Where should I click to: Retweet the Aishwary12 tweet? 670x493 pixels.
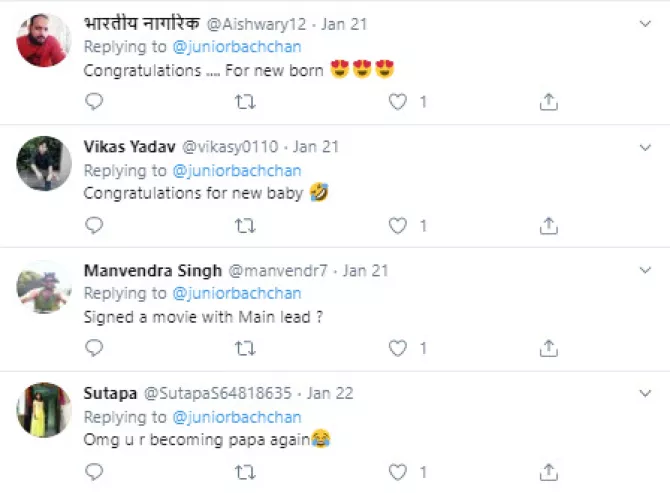coord(244,102)
